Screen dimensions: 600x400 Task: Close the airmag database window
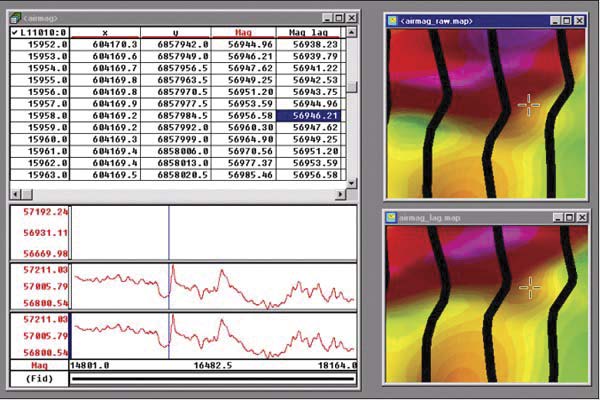(x=352, y=18)
